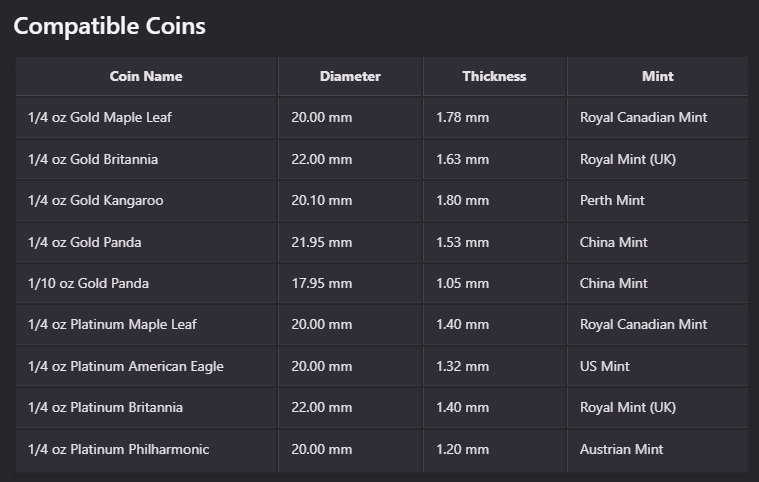The image size is (759, 482).
Task: Click the 1/4 oz Gold Kangaroo name
Action: 96,201
